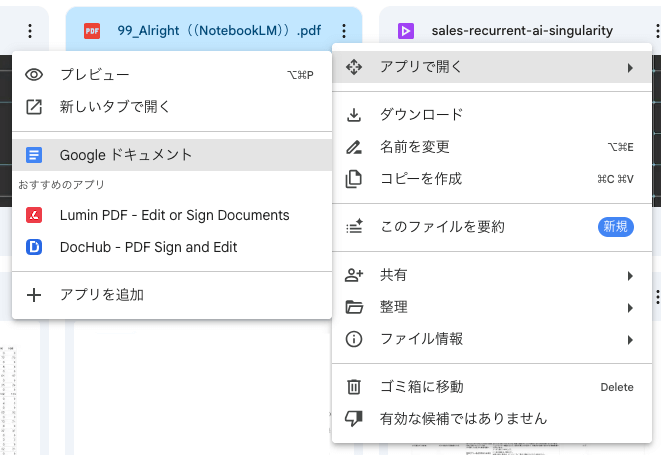Expand the アプリで開く submenu arrow
The height and width of the screenshot is (455, 661).
click(x=630, y=67)
